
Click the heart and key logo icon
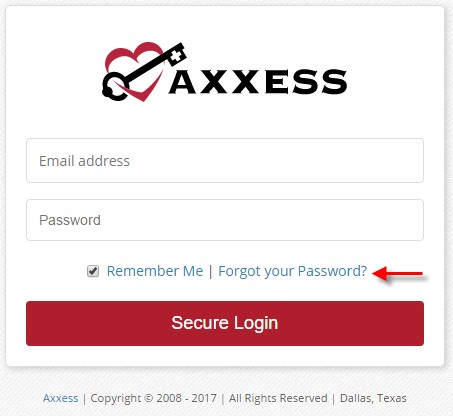tap(144, 72)
